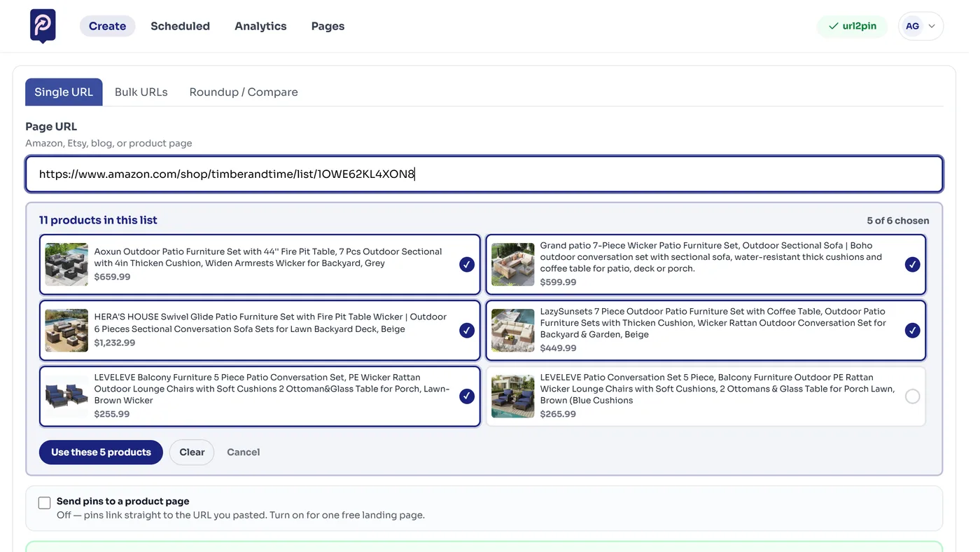Expand the chevron next to AG
Image resolution: width=980 pixels, height=552 pixels.
pyautogui.click(x=932, y=27)
